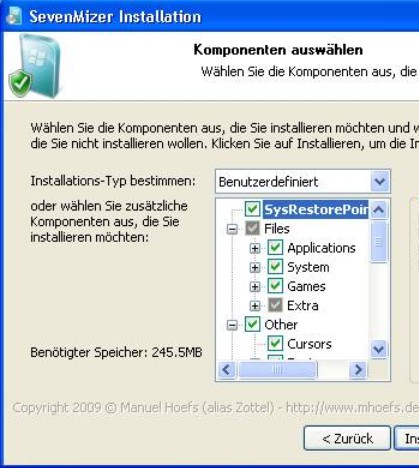Toggle the Games component checkbox
Viewport: 419px width, 468px height.
[275, 286]
